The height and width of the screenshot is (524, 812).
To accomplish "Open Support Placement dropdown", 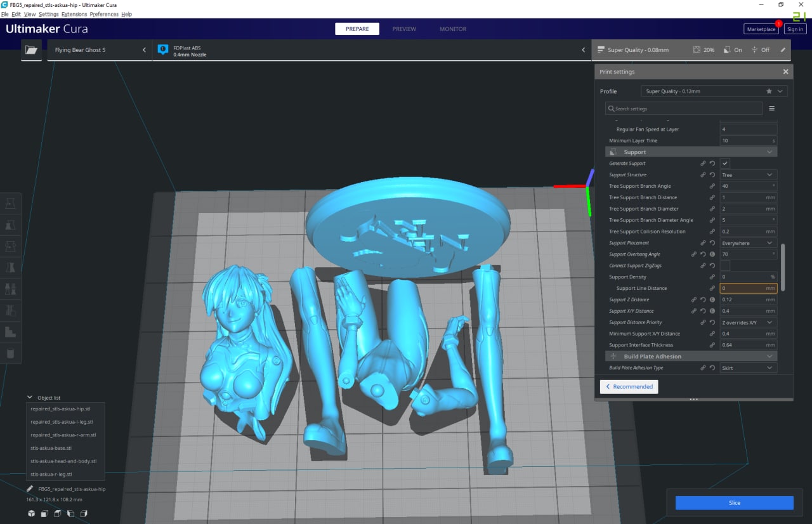I will 749,243.
